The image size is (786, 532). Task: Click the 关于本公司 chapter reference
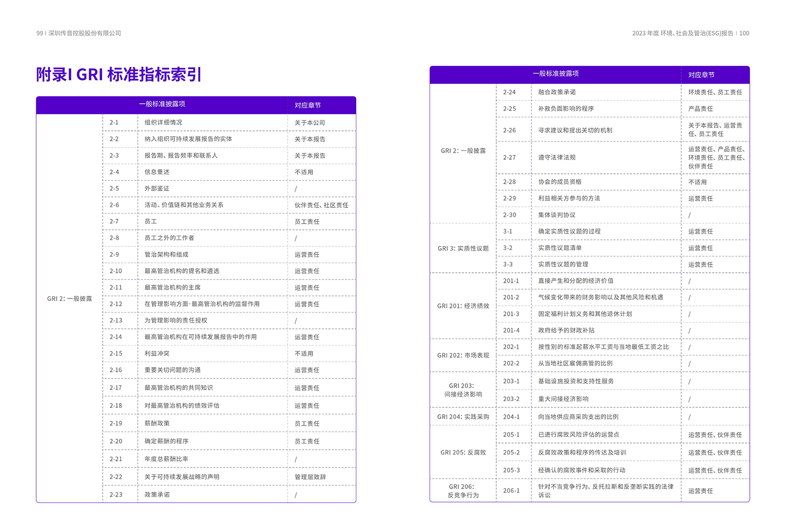310,123
